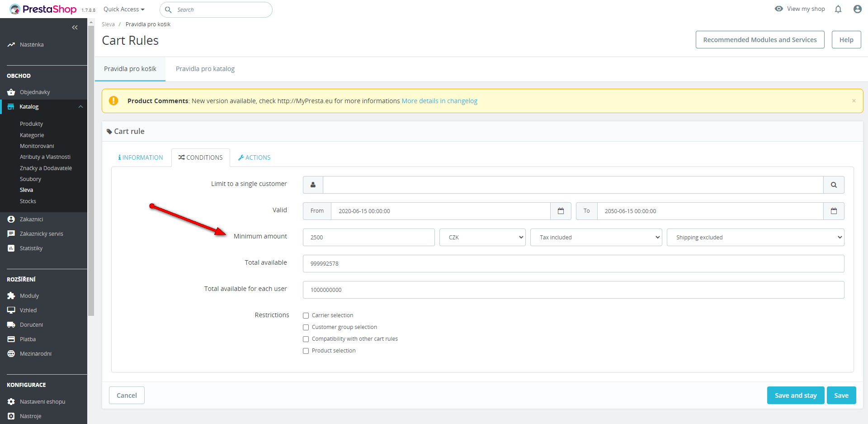Focus Total available for each user field
The height and width of the screenshot is (424, 868).
click(x=574, y=290)
